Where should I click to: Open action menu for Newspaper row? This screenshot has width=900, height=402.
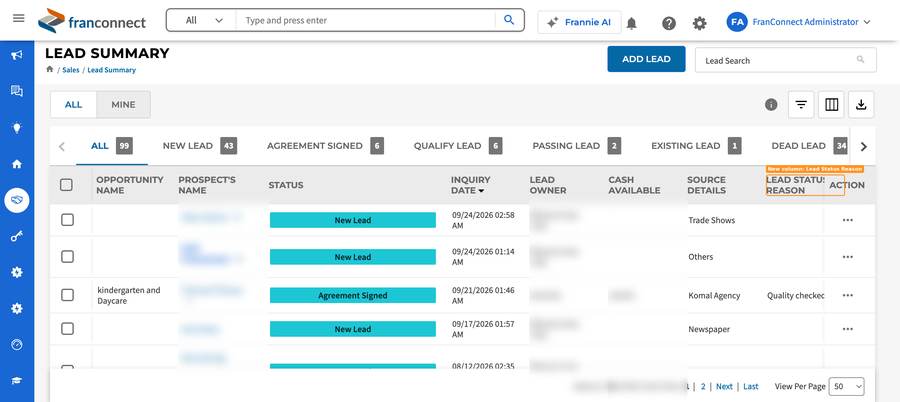(x=847, y=329)
